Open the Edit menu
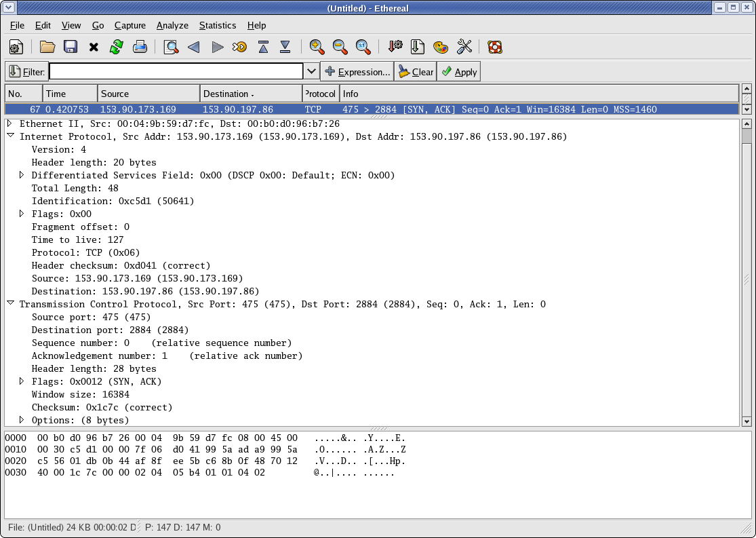 point(43,26)
